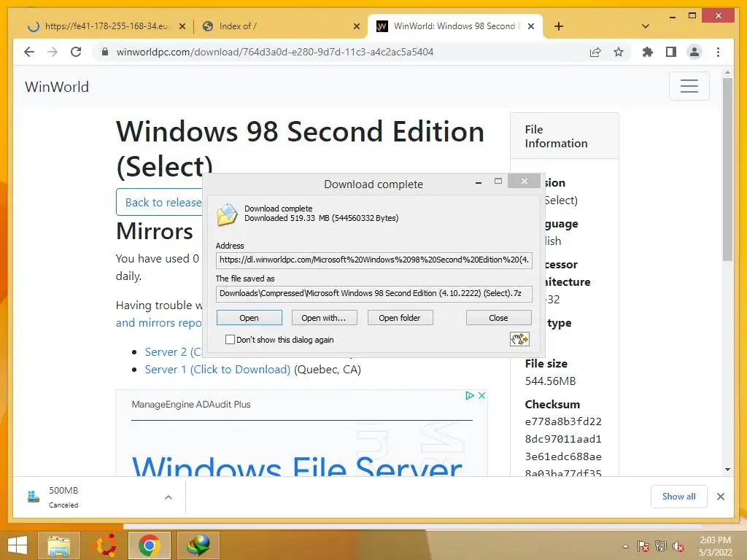The image size is (747, 560).
Task: Click the Back to release button
Action: point(160,203)
